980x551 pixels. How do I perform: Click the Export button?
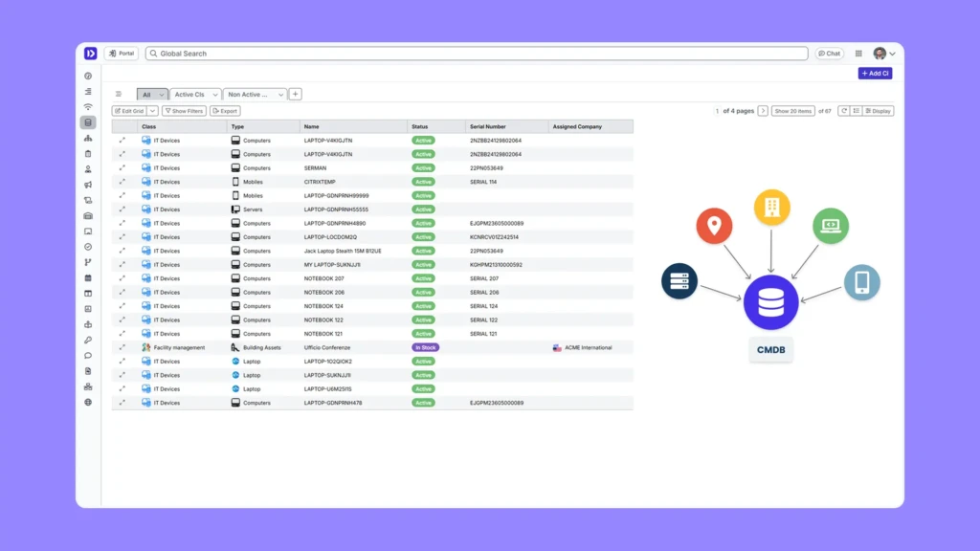coord(225,111)
